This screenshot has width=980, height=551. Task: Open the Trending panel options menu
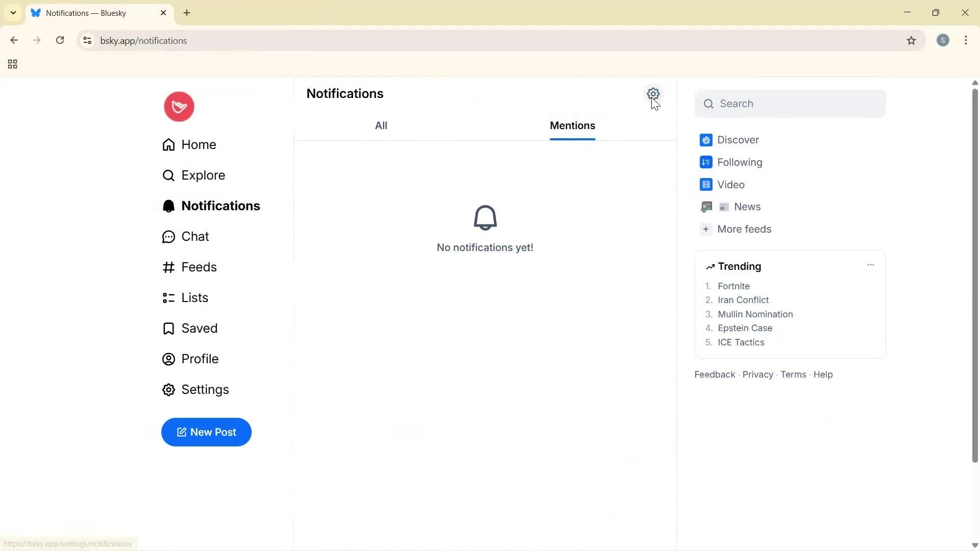871,265
